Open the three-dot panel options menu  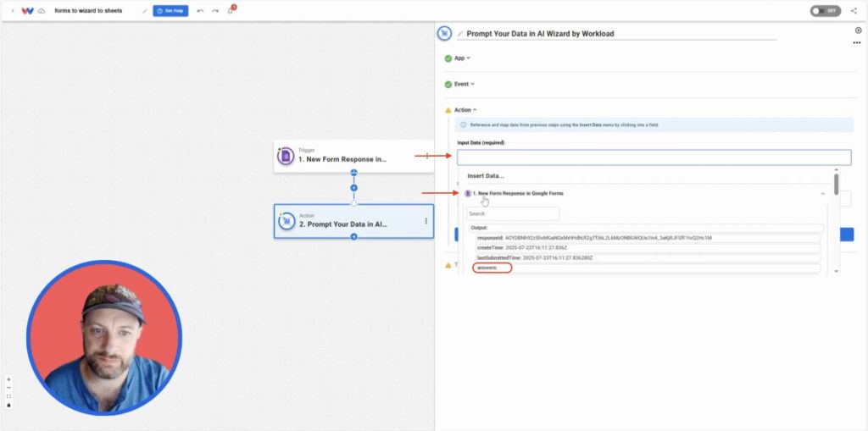pos(857,42)
